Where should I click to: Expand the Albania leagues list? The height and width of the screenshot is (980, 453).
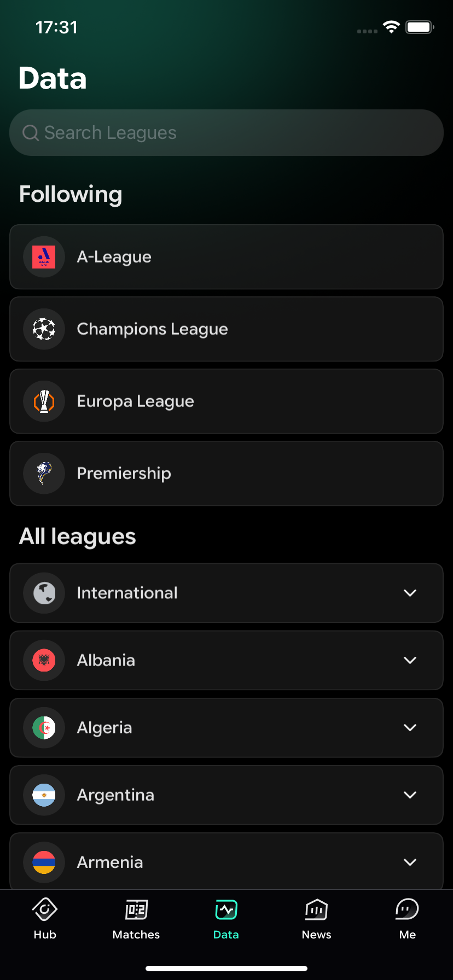coord(410,660)
